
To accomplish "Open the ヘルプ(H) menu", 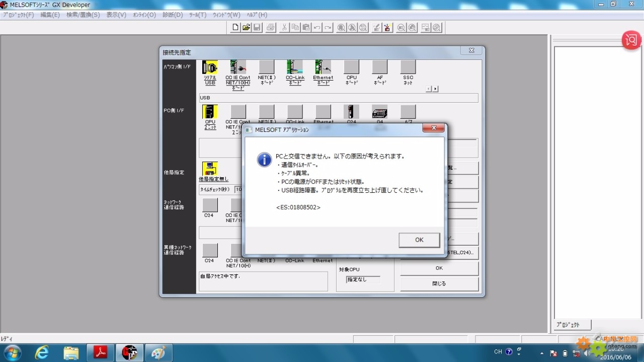I will click(257, 15).
